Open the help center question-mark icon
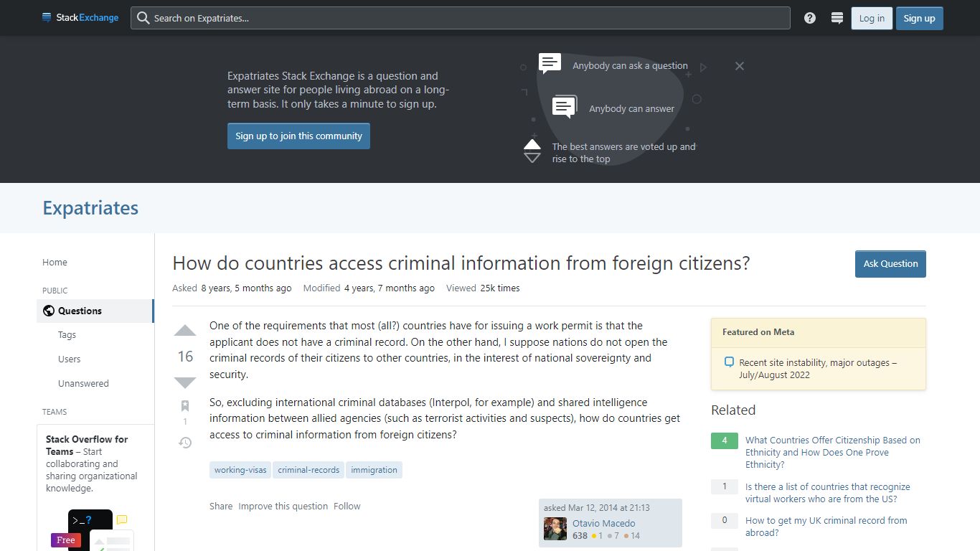The width and height of the screenshot is (980, 551). point(810,18)
